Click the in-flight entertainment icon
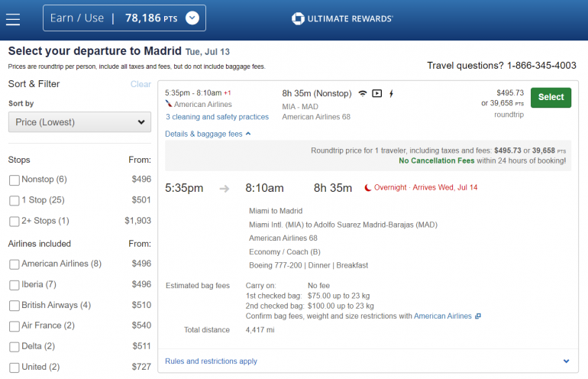 pyautogui.click(x=376, y=94)
